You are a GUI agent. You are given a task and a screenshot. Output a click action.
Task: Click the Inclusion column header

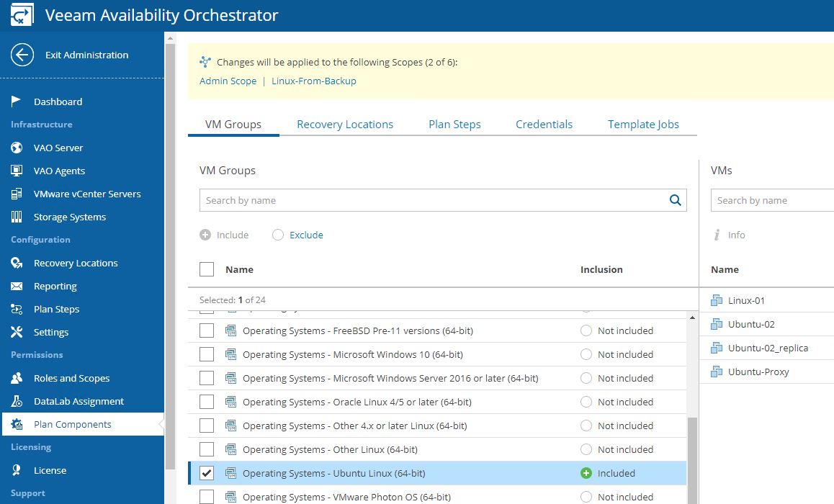601,269
